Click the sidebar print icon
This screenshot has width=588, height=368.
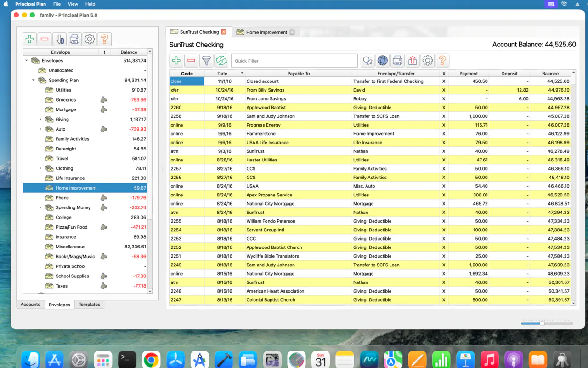click(x=74, y=39)
